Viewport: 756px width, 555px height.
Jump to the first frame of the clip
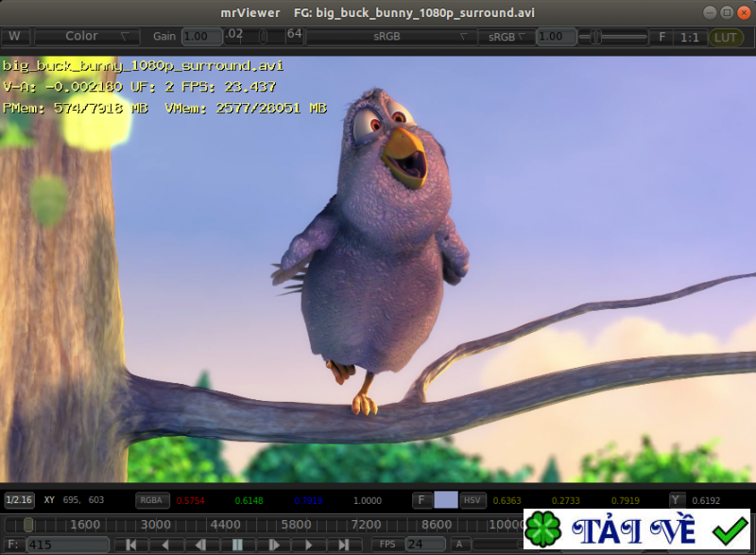pos(131,545)
